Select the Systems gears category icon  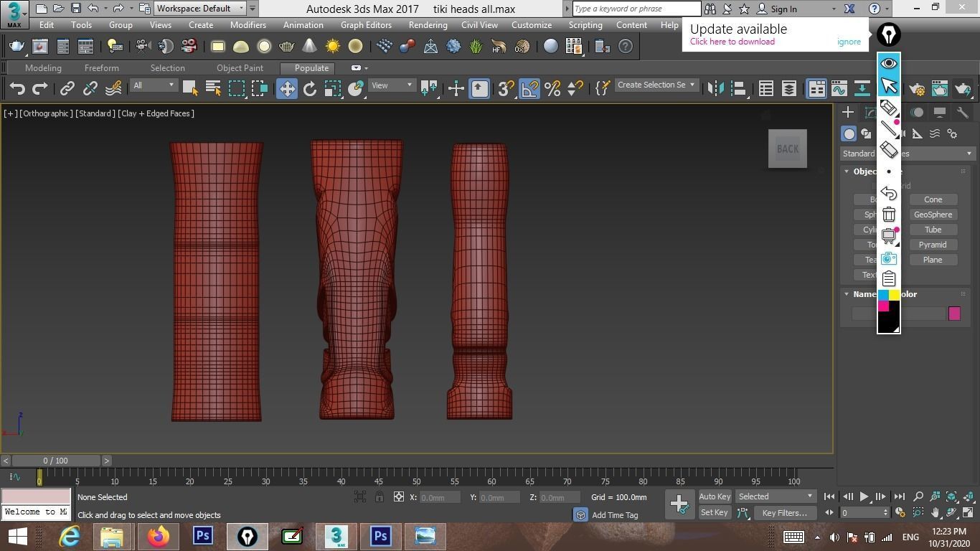(x=952, y=134)
